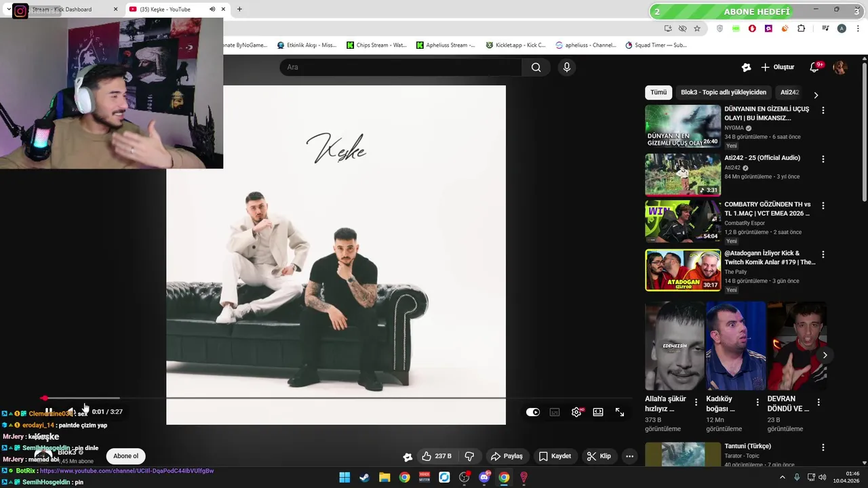
Task: Click the sparkle icon beside Oluştur
Action: click(746, 67)
